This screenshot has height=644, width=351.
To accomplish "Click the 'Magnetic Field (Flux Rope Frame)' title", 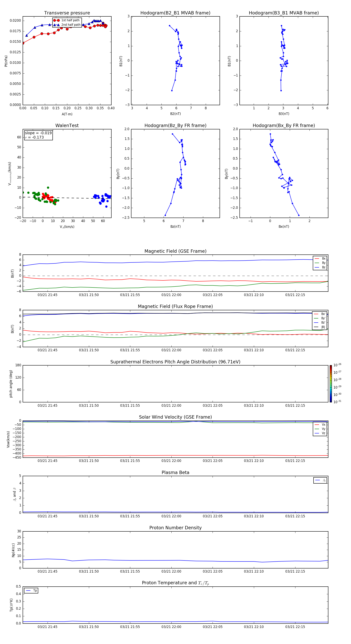I will tap(175, 307).
